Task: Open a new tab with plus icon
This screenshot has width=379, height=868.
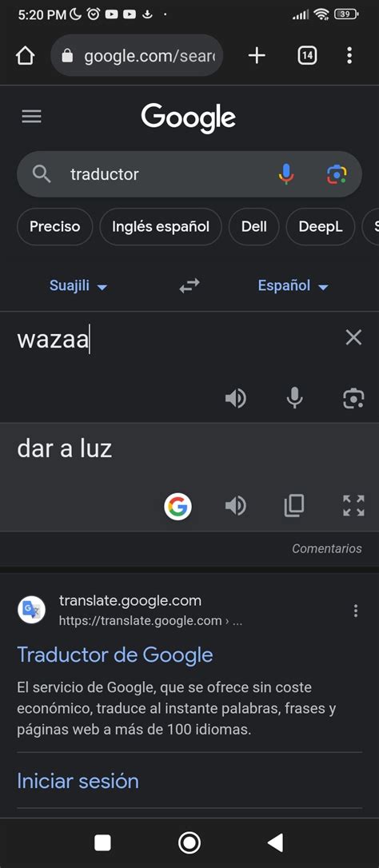Action: (x=257, y=55)
